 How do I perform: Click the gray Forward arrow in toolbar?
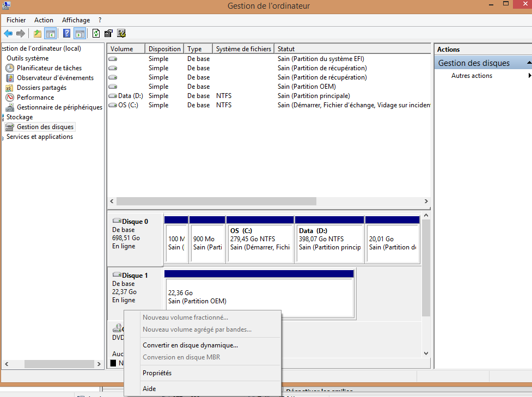21,33
